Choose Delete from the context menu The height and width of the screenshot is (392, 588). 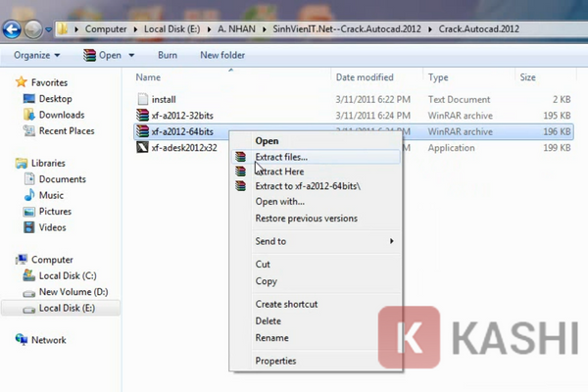268,321
